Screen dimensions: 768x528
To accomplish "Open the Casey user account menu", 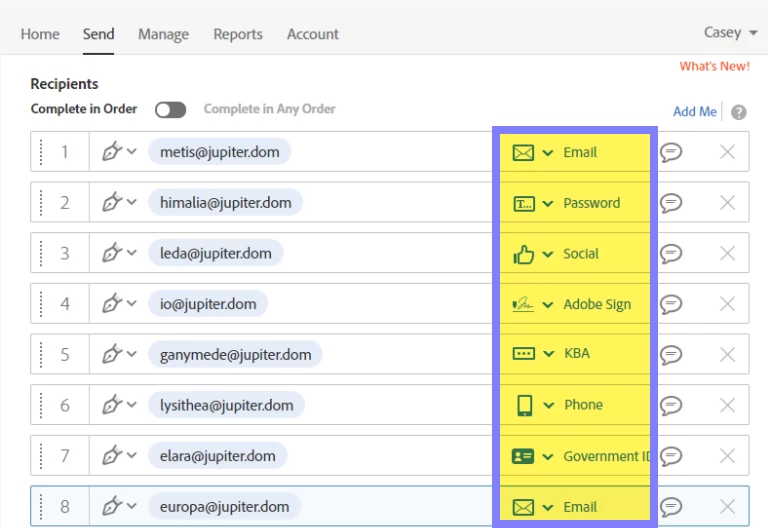I will [730, 33].
